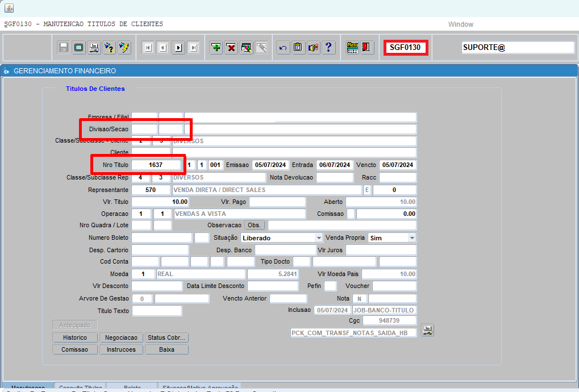Insert new record with green plus
The height and width of the screenshot is (392, 579).
coord(216,48)
